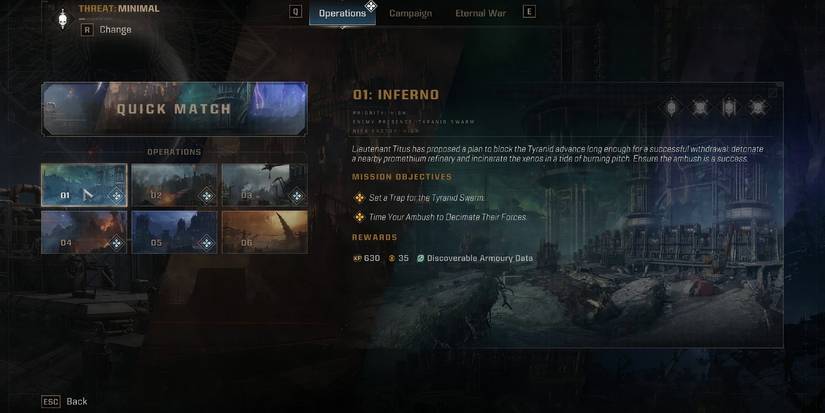Open the Eternal War tab

[x=480, y=13]
